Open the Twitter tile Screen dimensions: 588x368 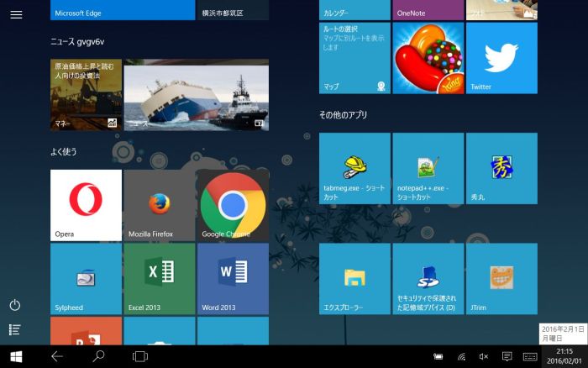(501, 58)
